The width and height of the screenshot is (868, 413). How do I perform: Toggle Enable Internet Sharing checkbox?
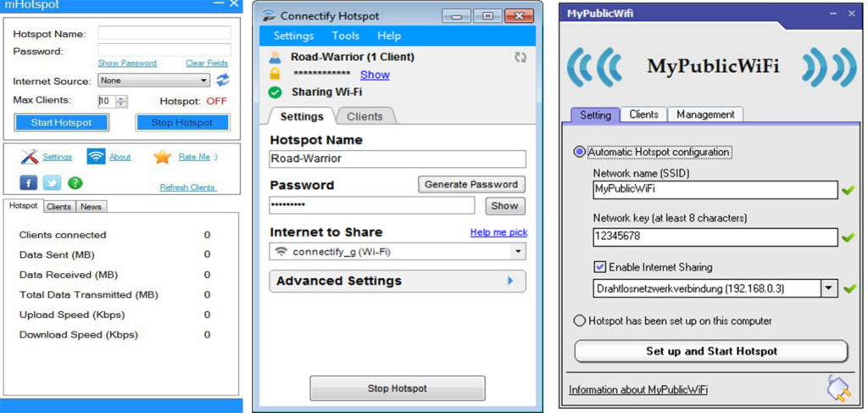599,267
